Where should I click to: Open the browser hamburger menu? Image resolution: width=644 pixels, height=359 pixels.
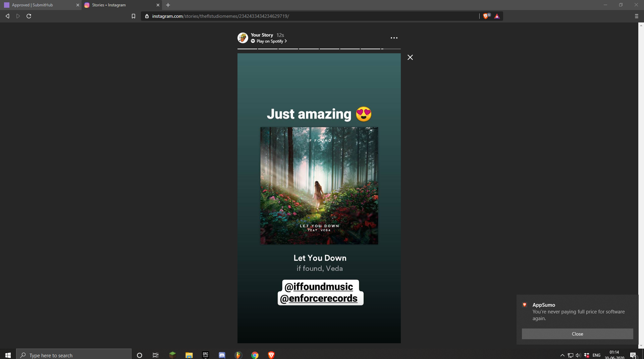[636, 16]
